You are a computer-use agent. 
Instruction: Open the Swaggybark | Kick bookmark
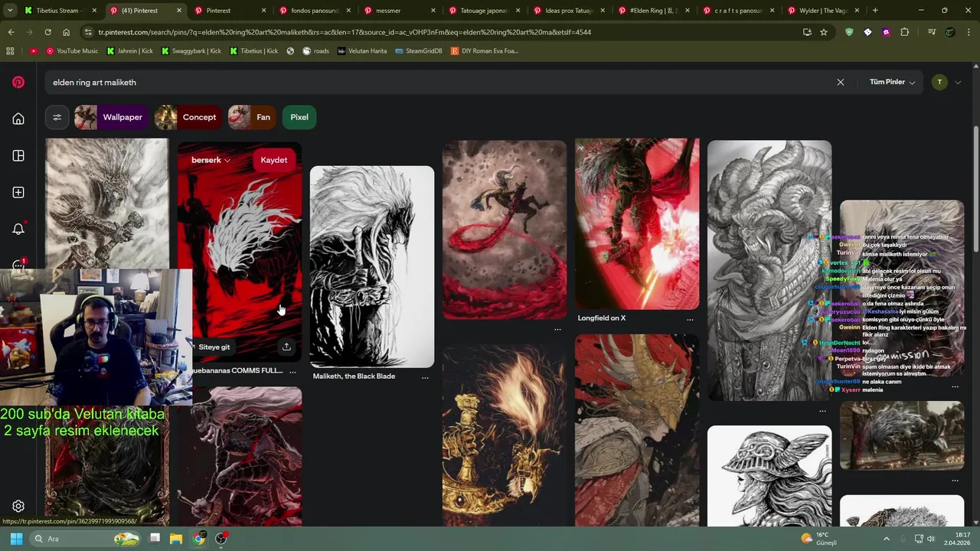pyautogui.click(x=191, y=51)
